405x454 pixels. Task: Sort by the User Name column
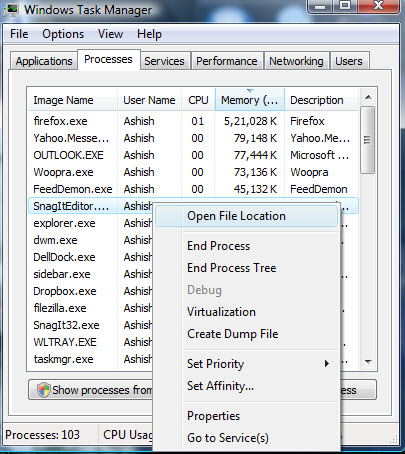coord(149,100)
